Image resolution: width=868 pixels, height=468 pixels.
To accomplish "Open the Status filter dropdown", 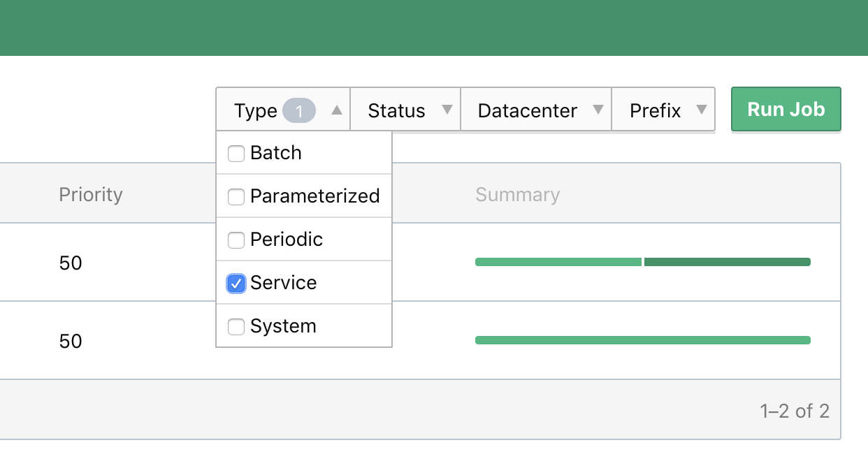I will (397, 110).
